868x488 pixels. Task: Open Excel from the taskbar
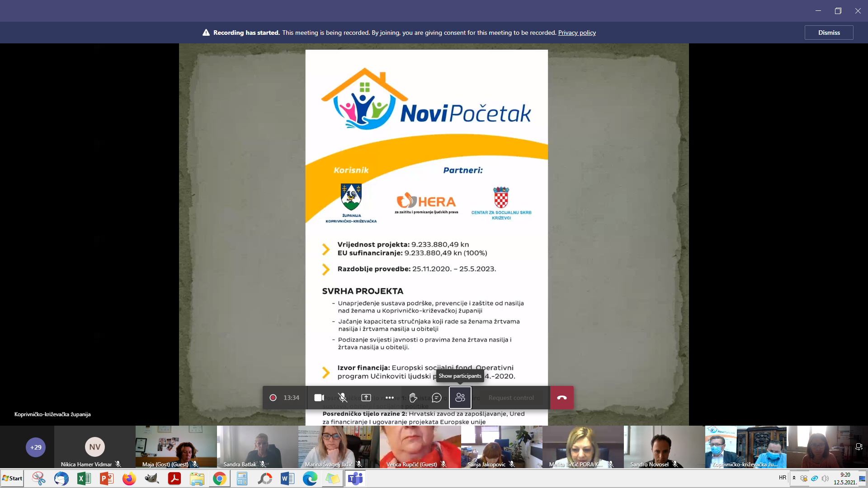click(x=84, y=479)
